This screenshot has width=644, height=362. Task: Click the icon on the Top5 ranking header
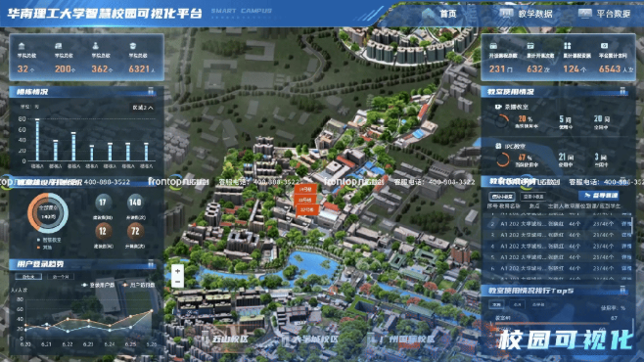click(622, 291)
